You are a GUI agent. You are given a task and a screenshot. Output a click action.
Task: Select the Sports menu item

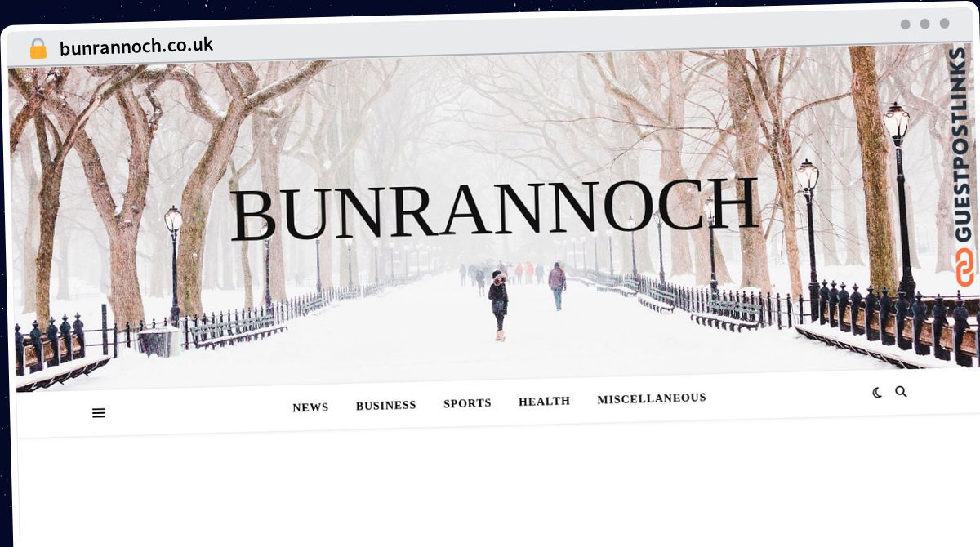[467, 403]
